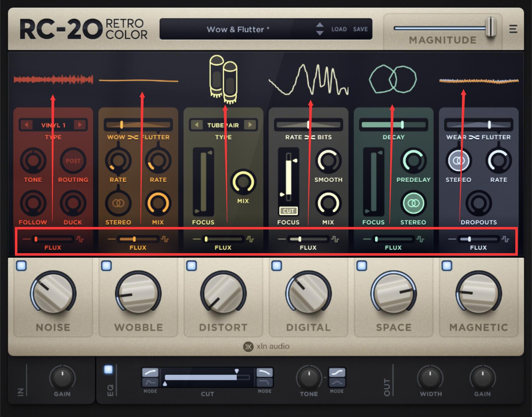Open the hamburger menu next to Magnitude
This screenshot has width=532, height=417.
(513, 29)
